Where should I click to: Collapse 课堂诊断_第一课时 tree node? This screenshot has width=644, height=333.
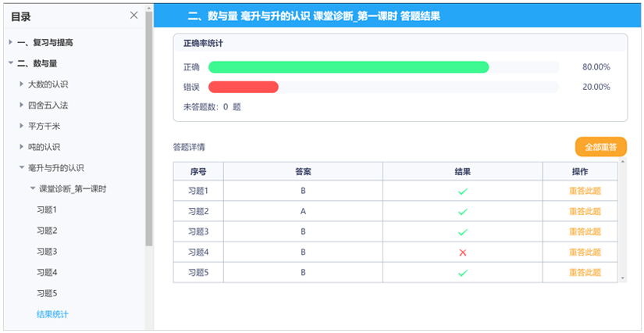click(x=33, y=188)
